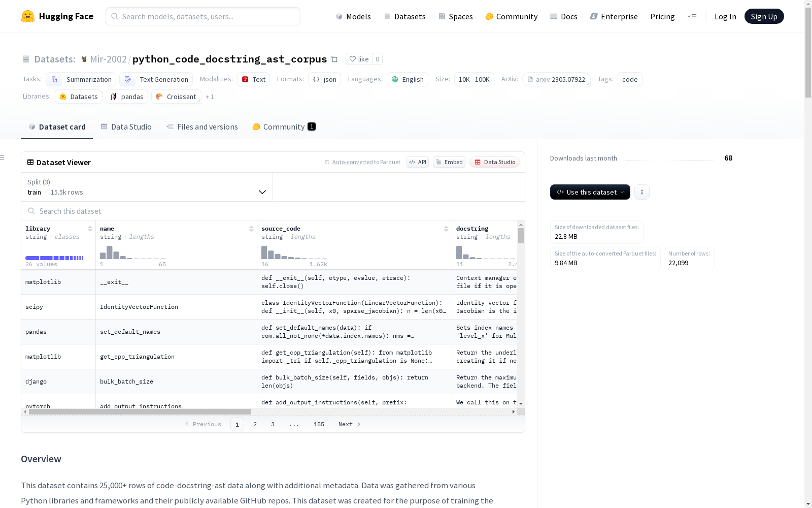Sort the library column
This screenshot has width=812, height=508.
(x=90, y=229)
